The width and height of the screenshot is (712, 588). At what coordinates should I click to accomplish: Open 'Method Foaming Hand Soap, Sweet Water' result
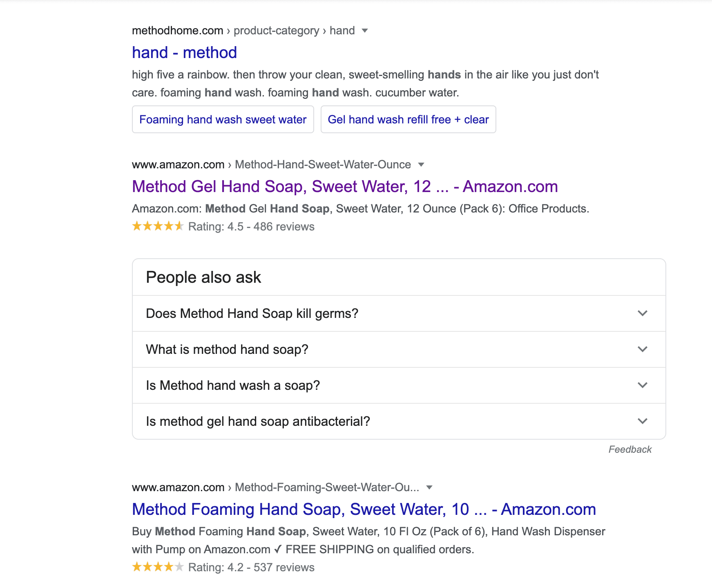pyautogui.click(x=364, y=510)
